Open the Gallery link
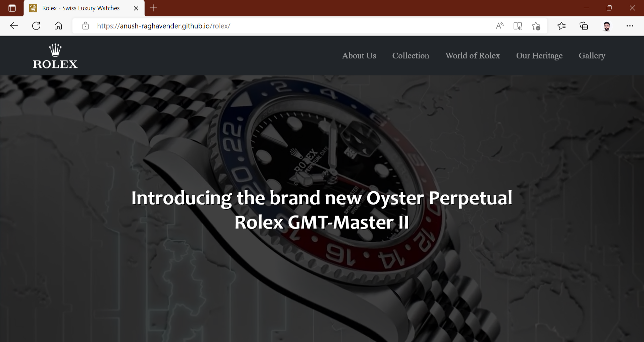644x342 pixels. pos(592,56)
